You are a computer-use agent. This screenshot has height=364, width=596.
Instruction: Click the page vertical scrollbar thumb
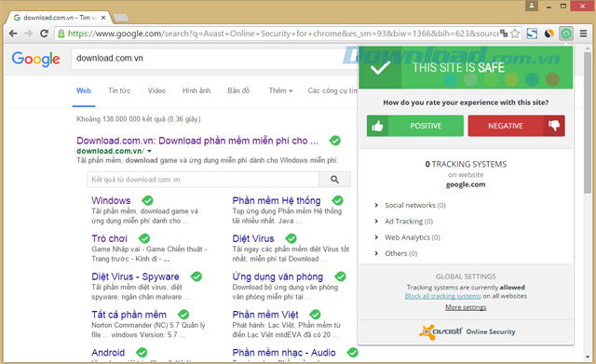coord(588,124)
